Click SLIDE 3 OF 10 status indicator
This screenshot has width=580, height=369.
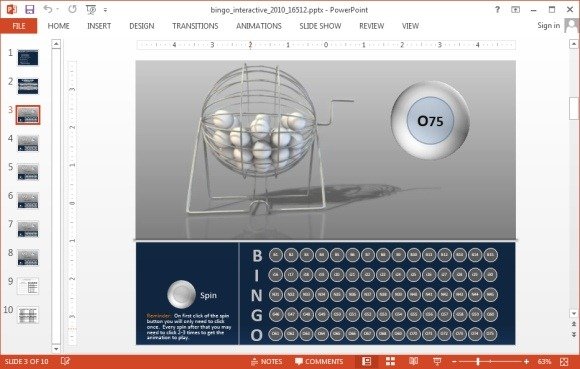coord(26,361)
